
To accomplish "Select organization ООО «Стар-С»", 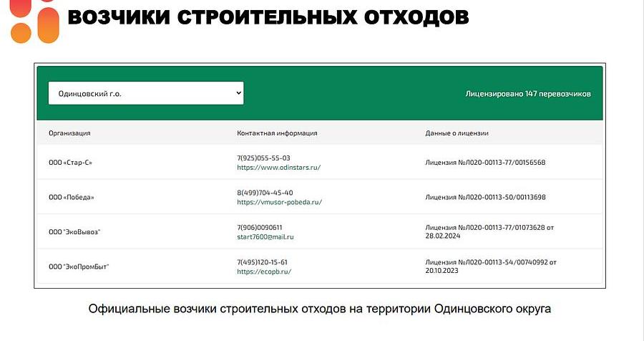I will pos(70,163).
